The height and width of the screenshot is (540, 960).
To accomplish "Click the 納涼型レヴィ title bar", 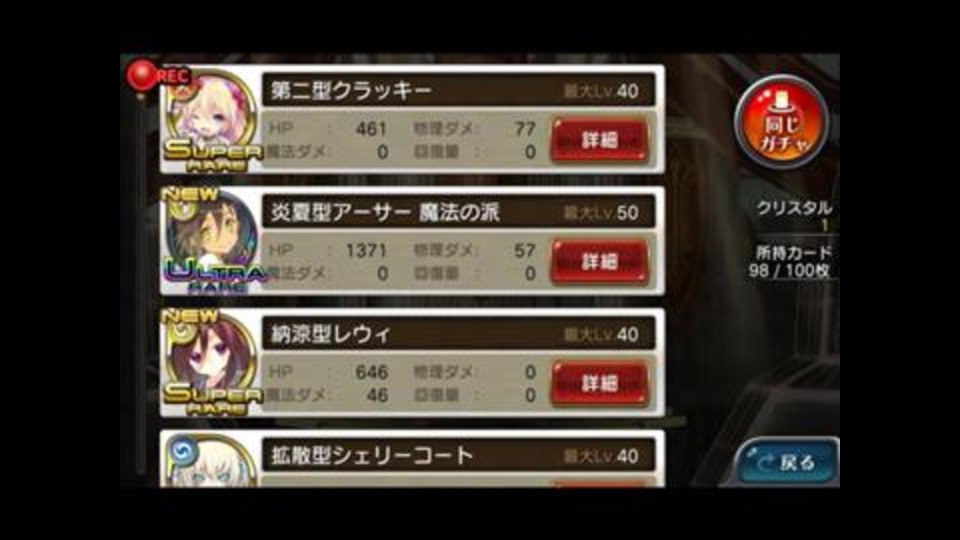I will [459, 334].
